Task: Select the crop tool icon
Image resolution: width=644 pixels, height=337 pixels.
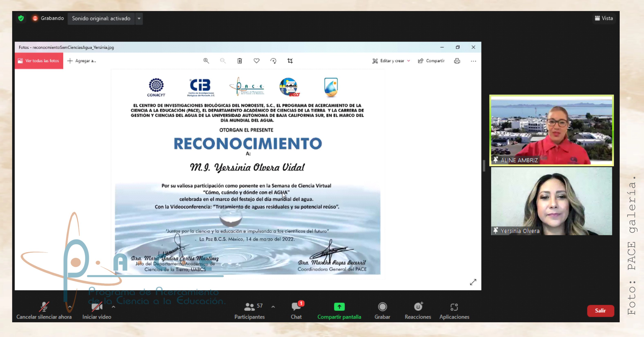Action: tap(290, 61)
